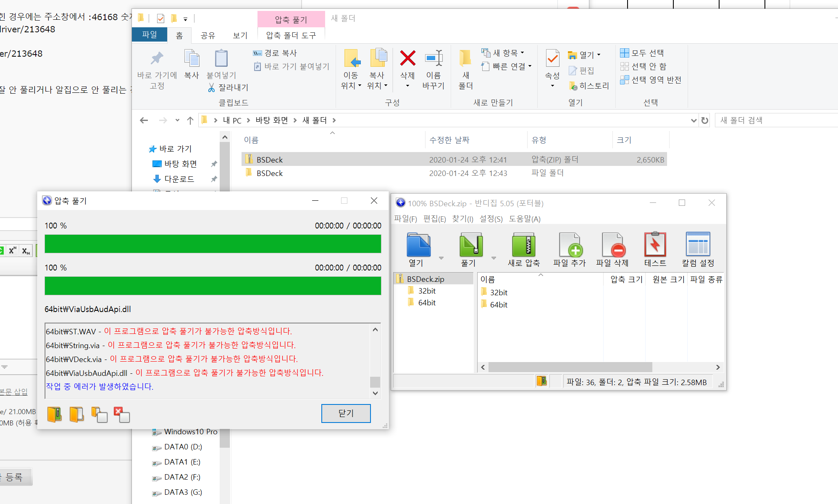Click the 삭제 red X icon in Explorer ribbon
Screen dimensions: 838x504
click(407, 58)
